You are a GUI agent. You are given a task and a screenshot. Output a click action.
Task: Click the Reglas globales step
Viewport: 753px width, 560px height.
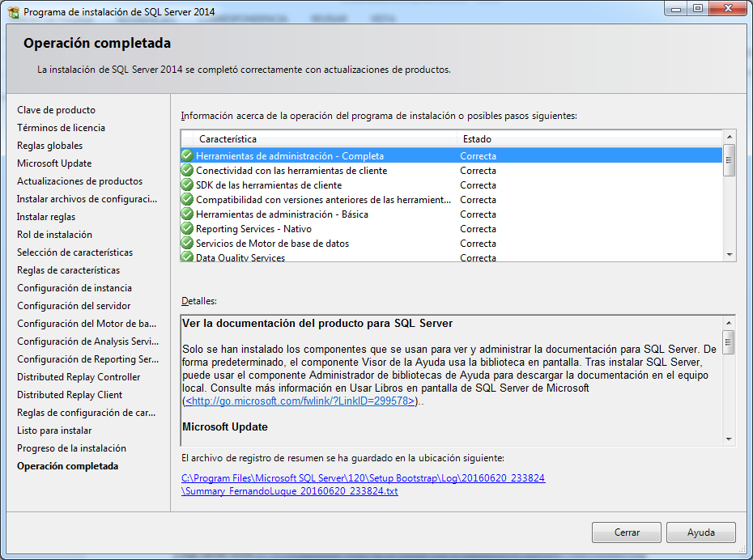pyautogui.click(x=49, y=146)
